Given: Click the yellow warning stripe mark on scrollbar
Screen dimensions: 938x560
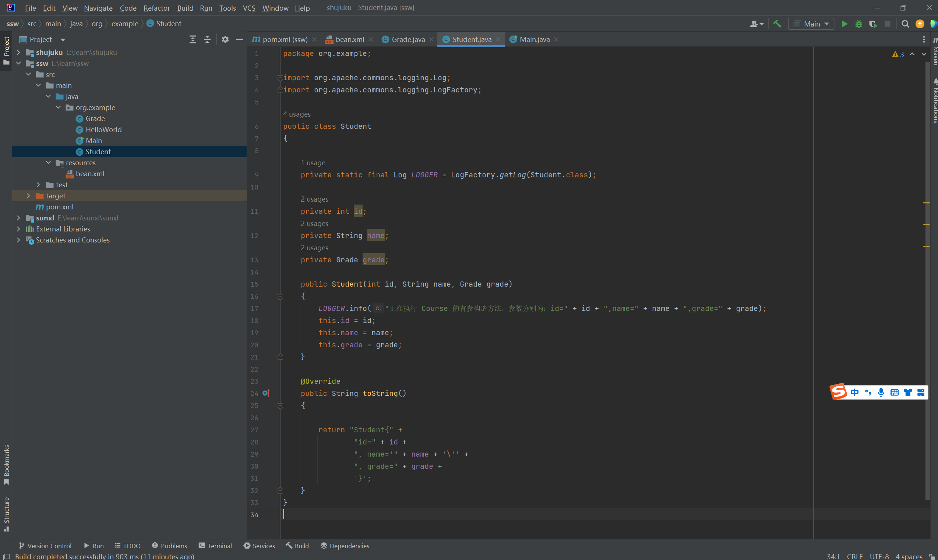Looking at the screenshot, I should pyautogui.click(x=926, y=203).
